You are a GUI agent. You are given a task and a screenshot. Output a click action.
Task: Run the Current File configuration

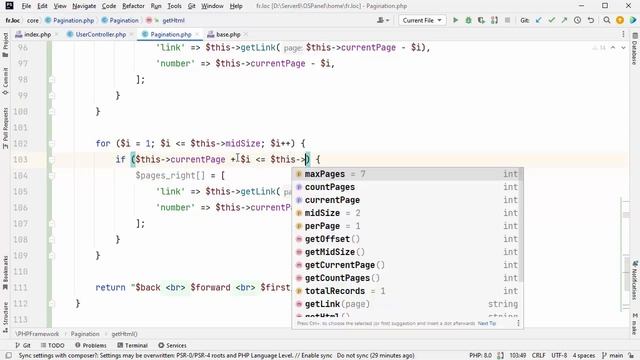coord(455,20)
